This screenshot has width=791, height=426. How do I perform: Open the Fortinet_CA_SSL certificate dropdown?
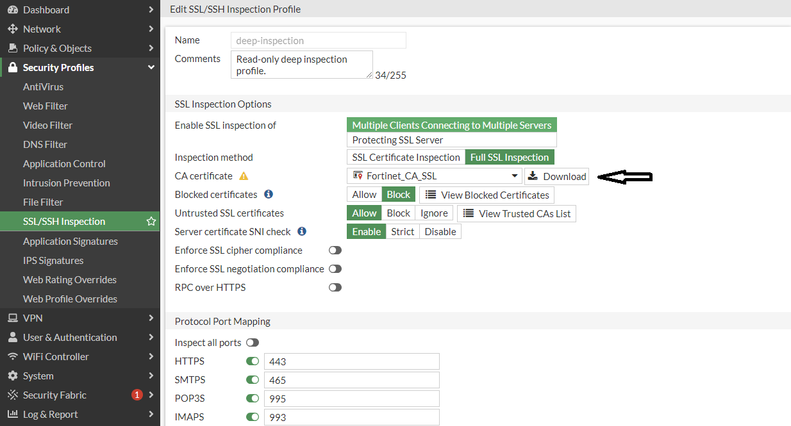(x=434, y=176)
